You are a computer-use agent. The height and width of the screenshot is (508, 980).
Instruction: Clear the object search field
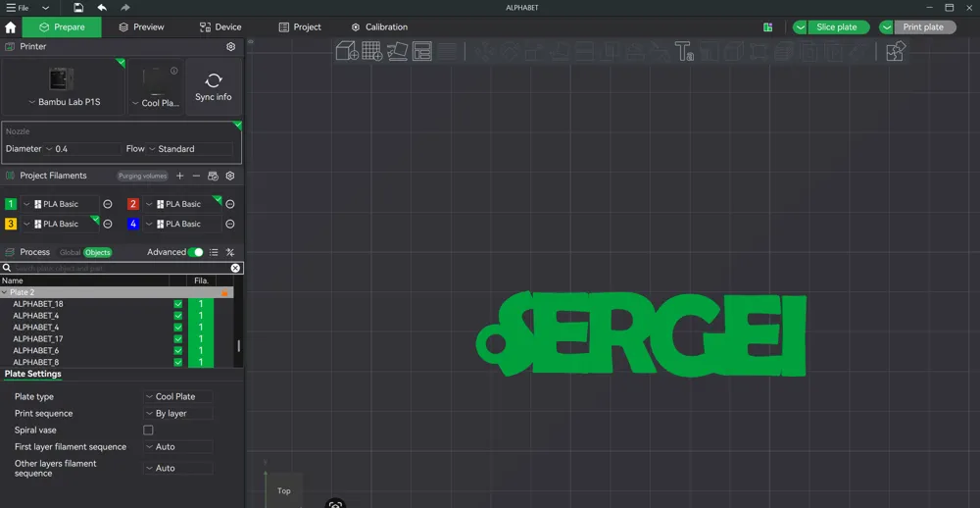[235, 268]
